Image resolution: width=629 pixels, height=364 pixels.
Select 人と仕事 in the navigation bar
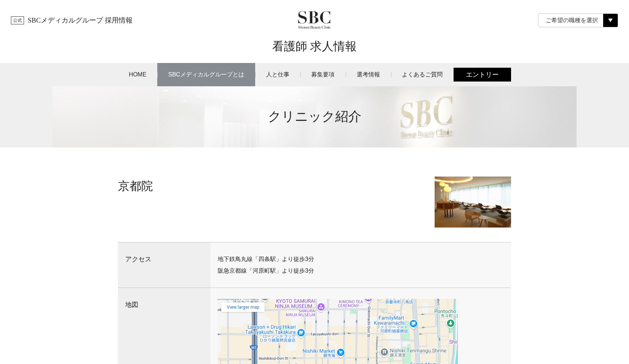(277, 75)
